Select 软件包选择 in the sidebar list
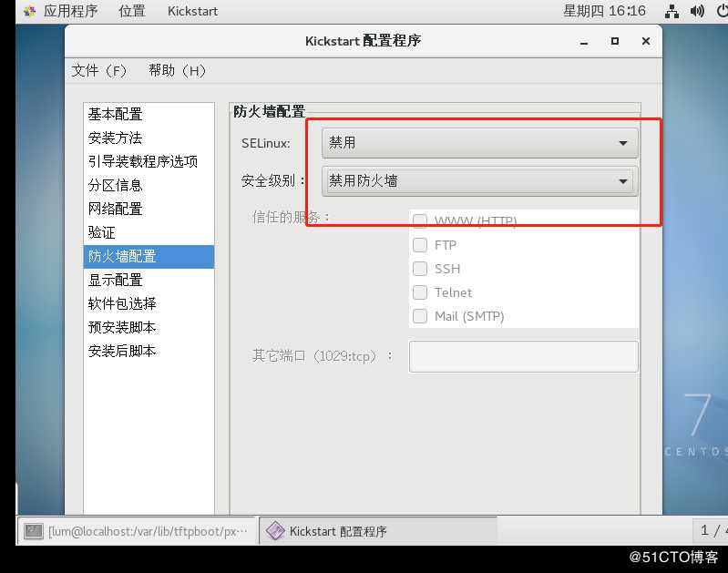Viewport: 728px width, 573px height. (149, 303)
